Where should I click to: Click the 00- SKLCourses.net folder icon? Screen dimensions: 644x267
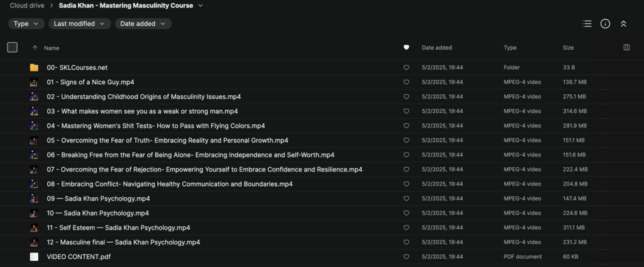click(34, 68)
